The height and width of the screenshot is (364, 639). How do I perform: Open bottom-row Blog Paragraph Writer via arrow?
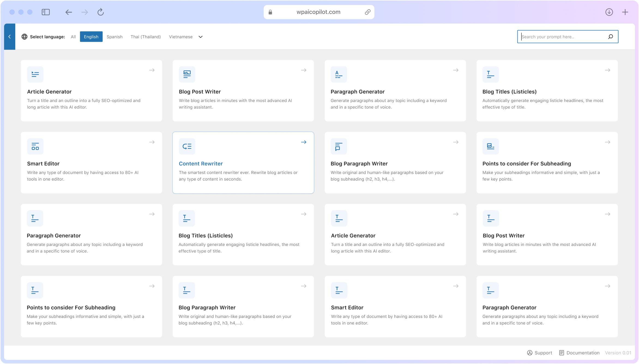pos(304,286)
